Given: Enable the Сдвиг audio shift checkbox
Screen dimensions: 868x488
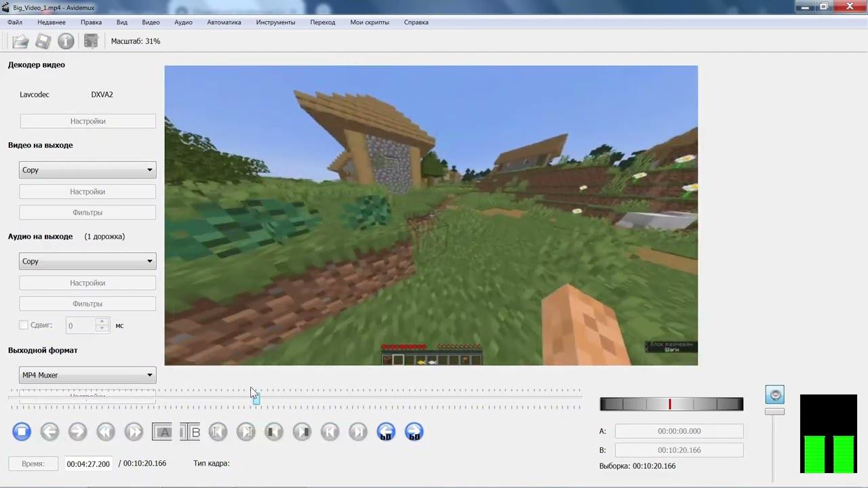Looking at the screenshot, I should click(x=24, y=325).
